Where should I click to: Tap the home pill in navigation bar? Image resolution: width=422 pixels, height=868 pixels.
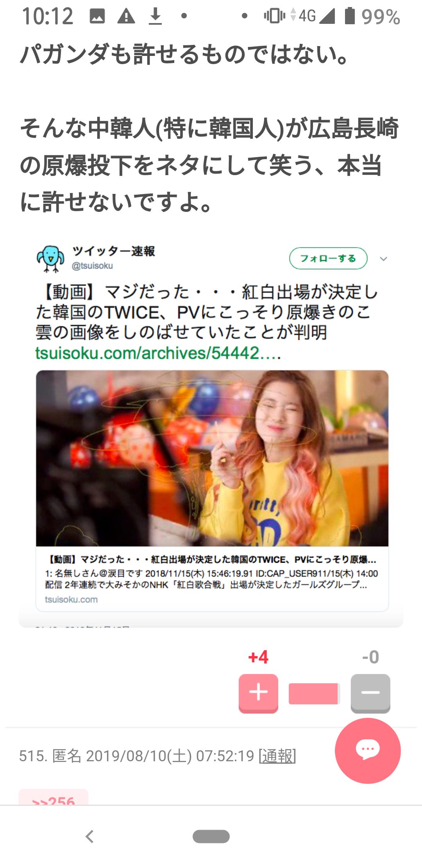click(x=211, y=836)
